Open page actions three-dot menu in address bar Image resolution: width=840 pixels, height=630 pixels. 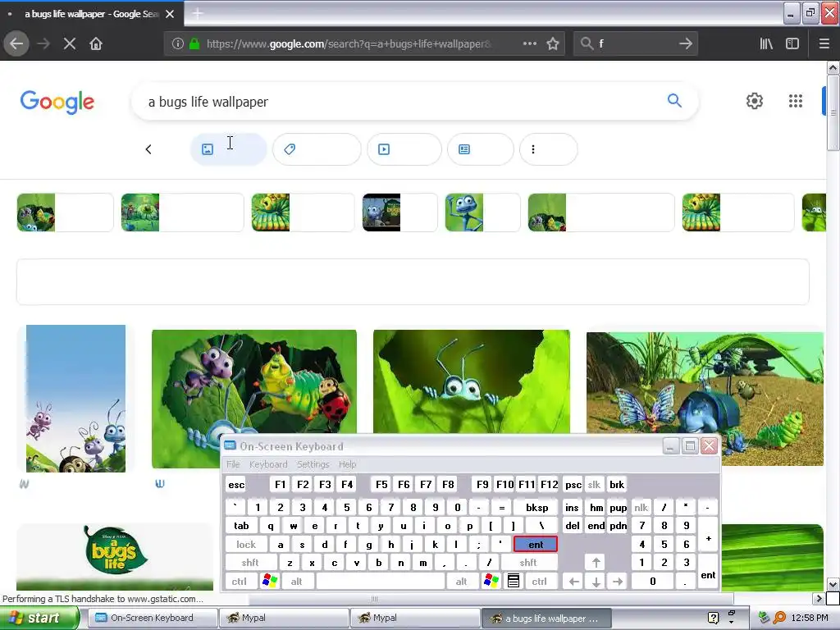(529, 43)
